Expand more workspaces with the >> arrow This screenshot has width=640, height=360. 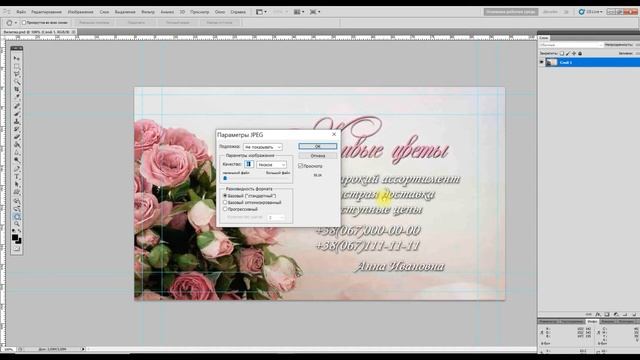tap(566, 12)
